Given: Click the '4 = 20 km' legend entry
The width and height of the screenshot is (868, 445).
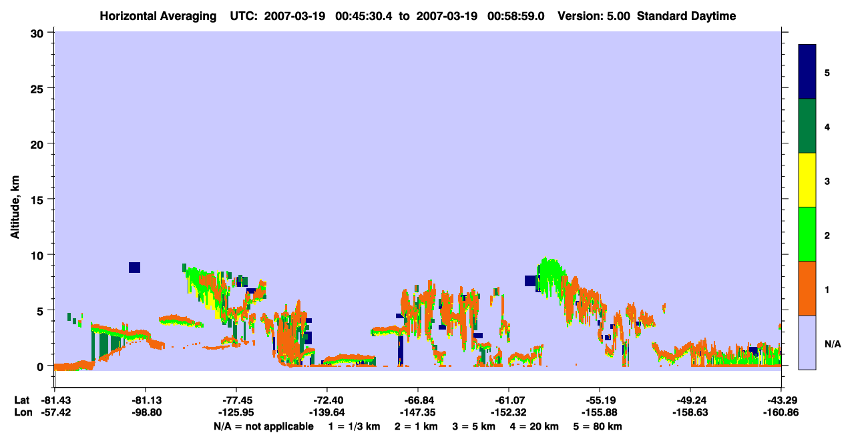Looking at the screenshot, I should pos(535,426).
